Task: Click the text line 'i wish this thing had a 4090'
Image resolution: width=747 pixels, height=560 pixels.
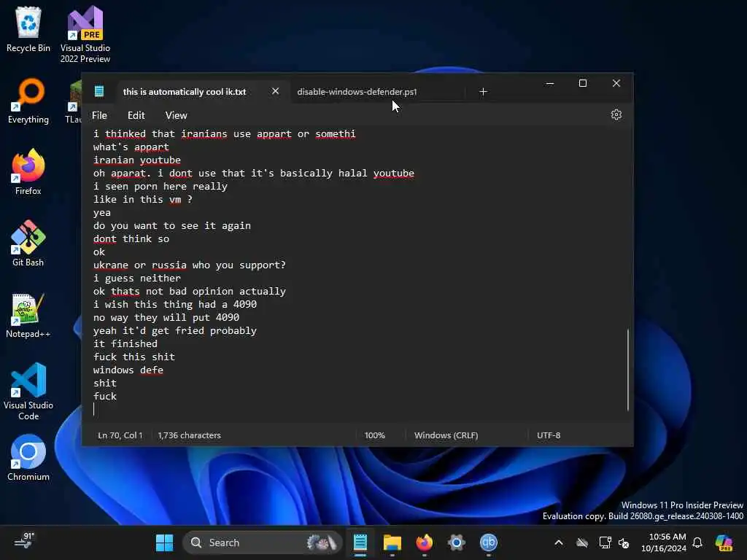Action: 175,304
